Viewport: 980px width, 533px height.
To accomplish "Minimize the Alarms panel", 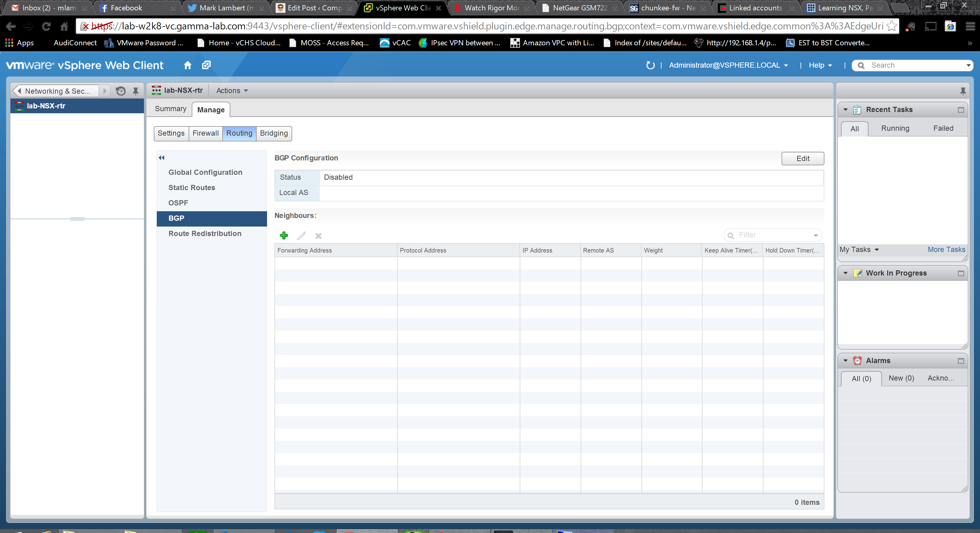I will point(961,361).
